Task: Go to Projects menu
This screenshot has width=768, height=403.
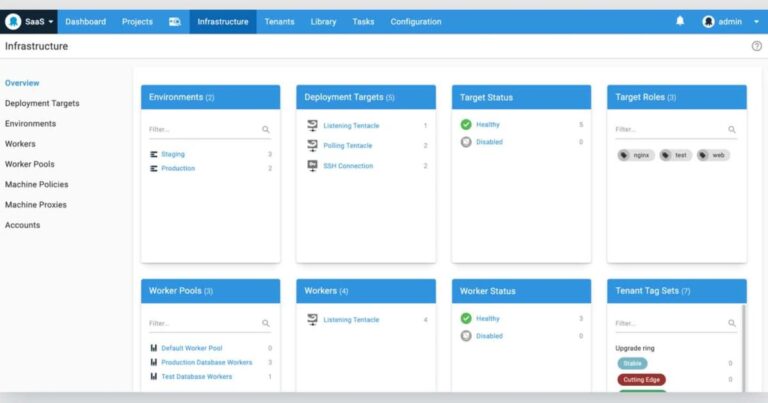Action: 137,22
